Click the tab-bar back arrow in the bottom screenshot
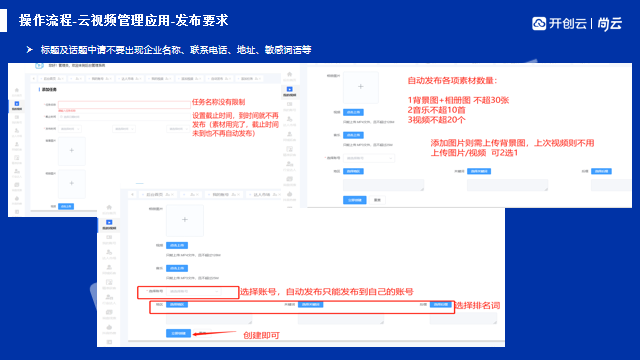The height and width of the screenshot is (360, 640). pyautogui.click(x=132, y=195)
